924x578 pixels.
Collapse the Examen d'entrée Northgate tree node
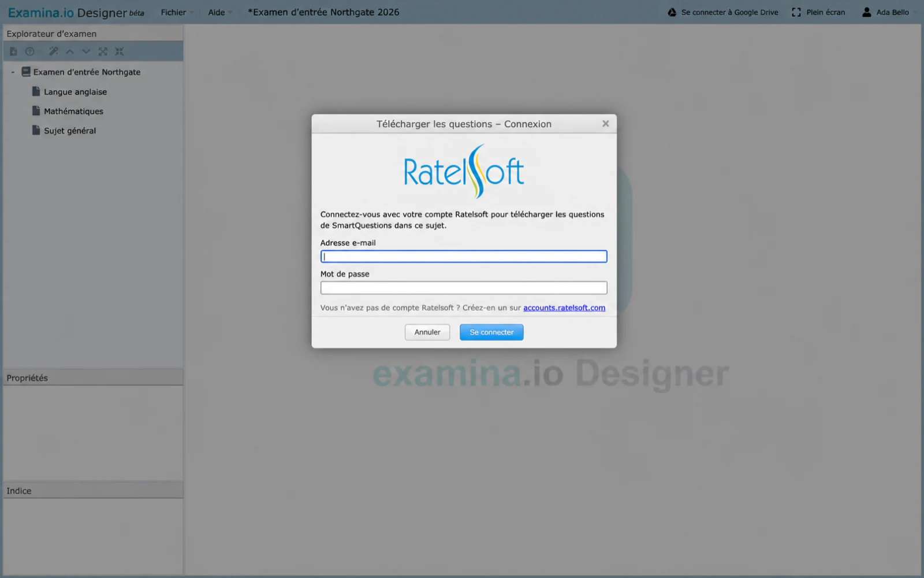(x=13, y=72)
